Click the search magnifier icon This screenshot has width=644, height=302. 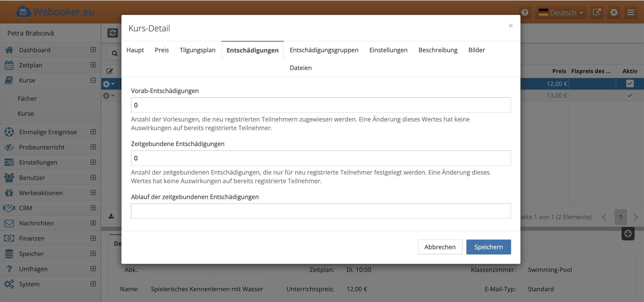coord(114,53)
